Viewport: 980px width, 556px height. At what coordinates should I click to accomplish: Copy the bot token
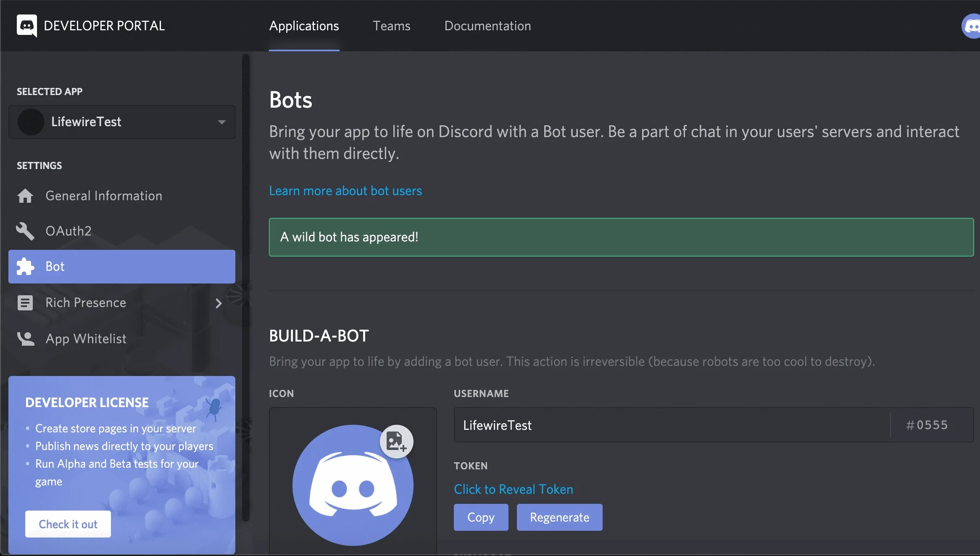pos(481,517)
